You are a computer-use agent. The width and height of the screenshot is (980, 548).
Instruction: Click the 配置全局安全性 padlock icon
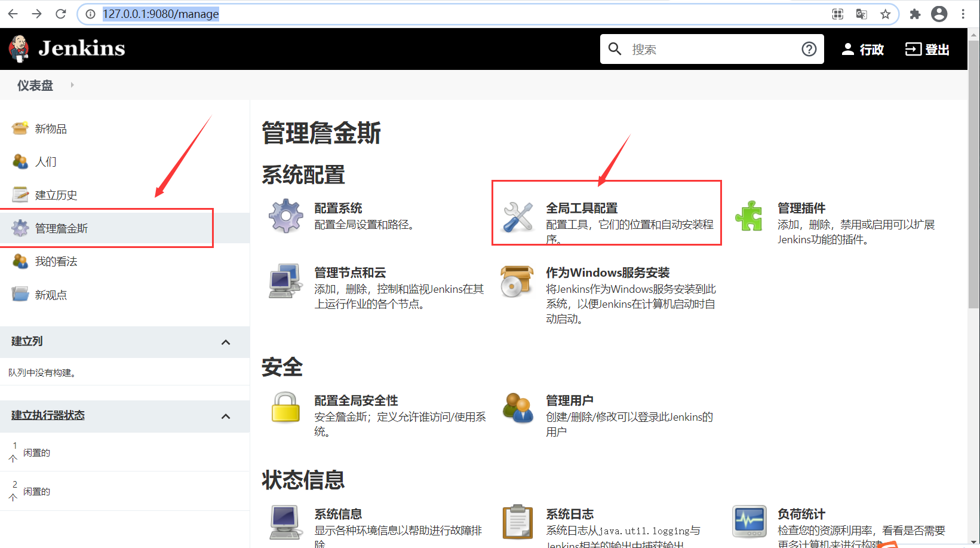(x=285, y=408)
